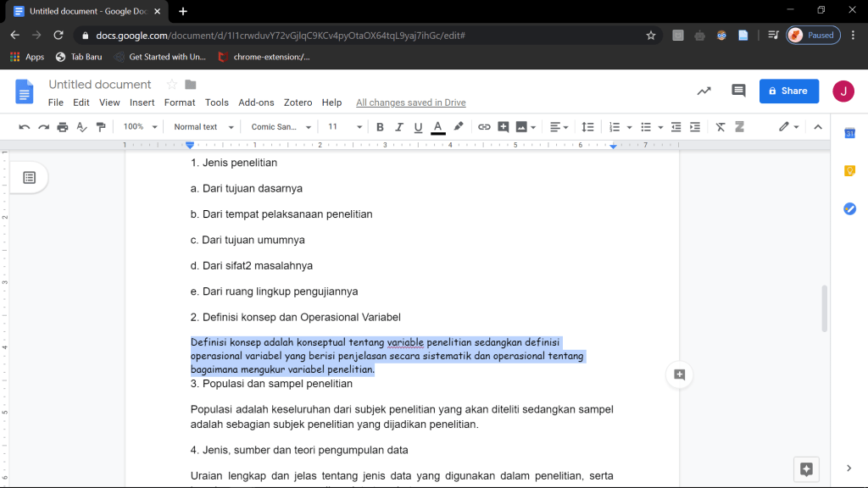Click the blue Share button
868x488 pixels.
coord(788,91)
